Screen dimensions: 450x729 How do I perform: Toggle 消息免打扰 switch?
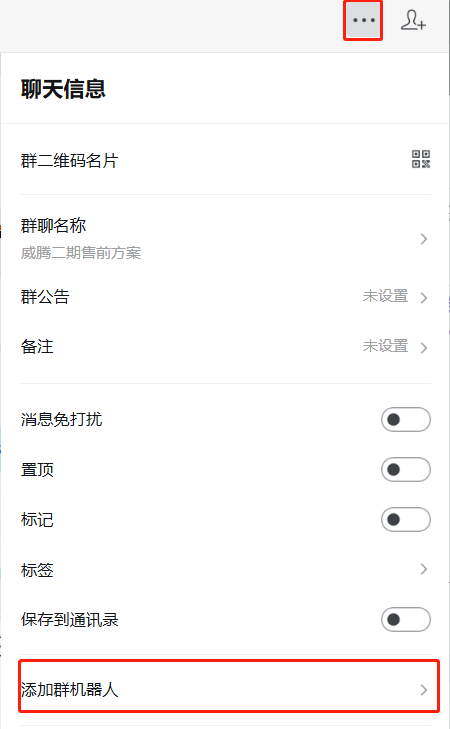coord(406,419)
